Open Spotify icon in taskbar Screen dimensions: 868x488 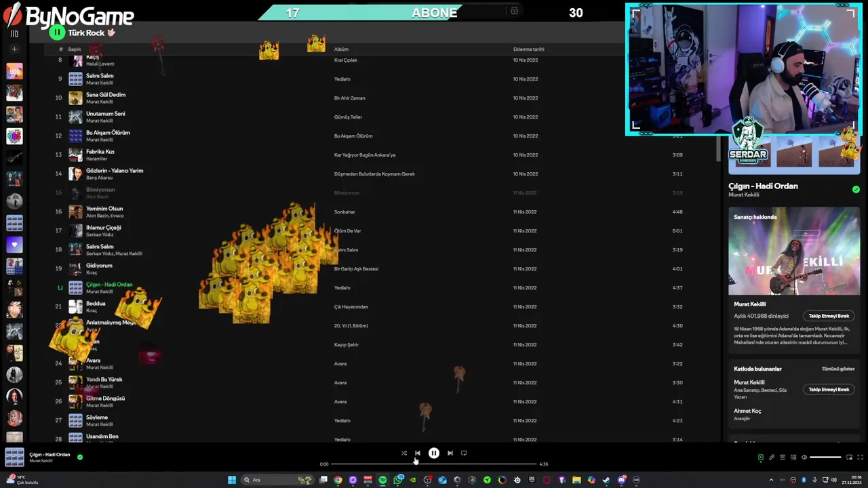(382, 480)
